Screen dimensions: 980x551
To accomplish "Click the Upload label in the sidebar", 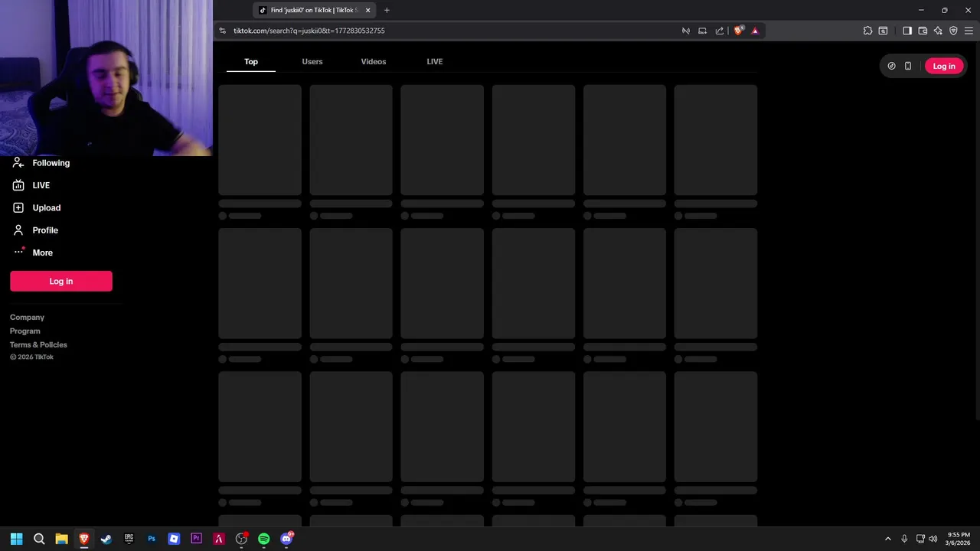I will (47, 207).
